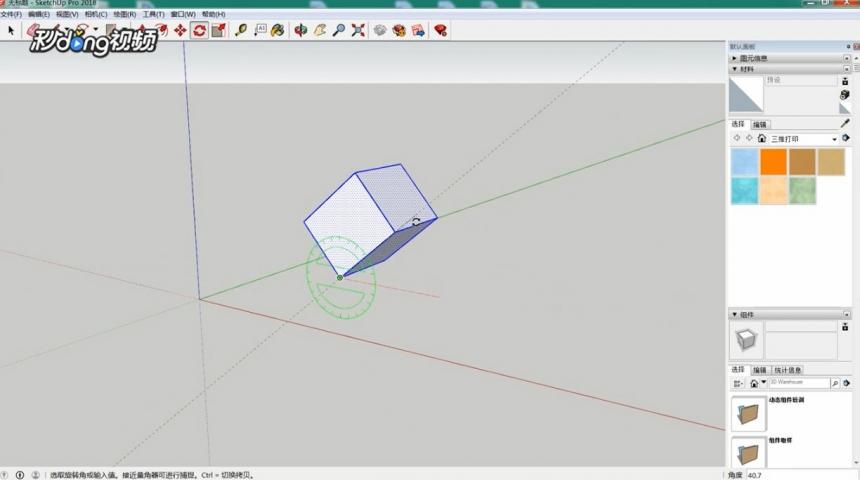Go to materials home collection icon
Screen dimensions: 860x480
[x=761, y=138]
